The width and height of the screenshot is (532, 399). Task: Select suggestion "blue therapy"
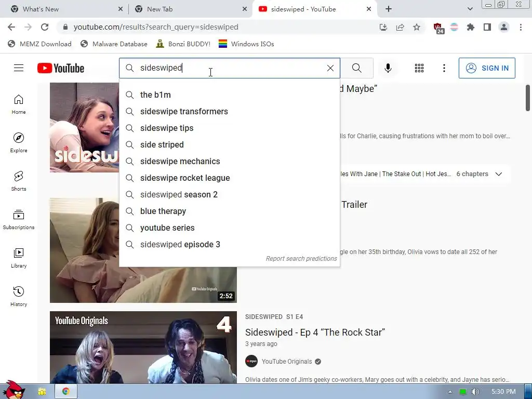229,211
